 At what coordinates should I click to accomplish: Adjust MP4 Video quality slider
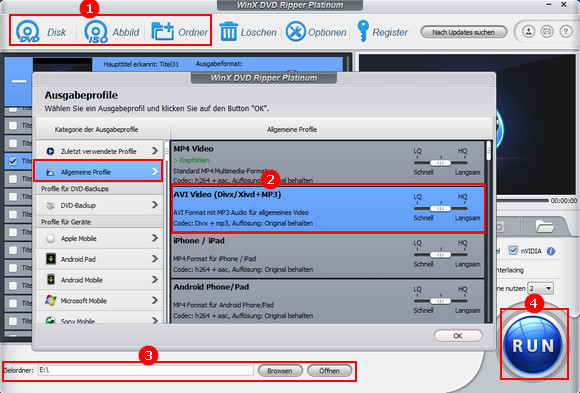click(440, 163)
